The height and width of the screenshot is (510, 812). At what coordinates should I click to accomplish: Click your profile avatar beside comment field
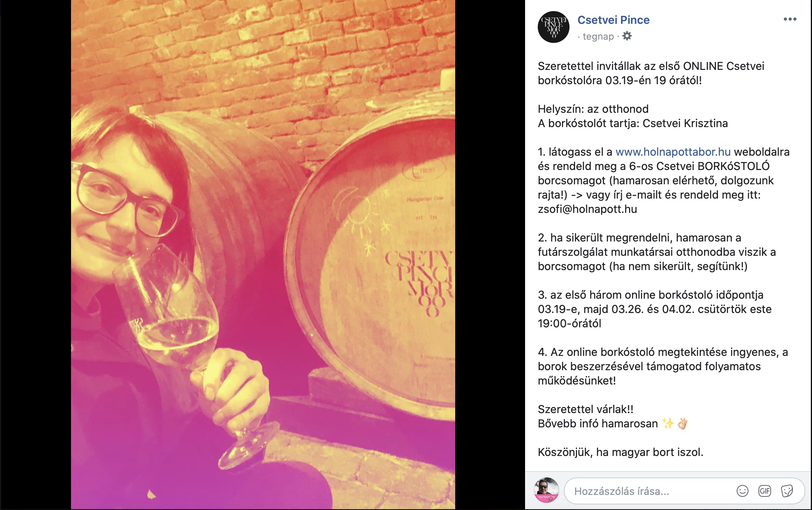pos(546,490)
